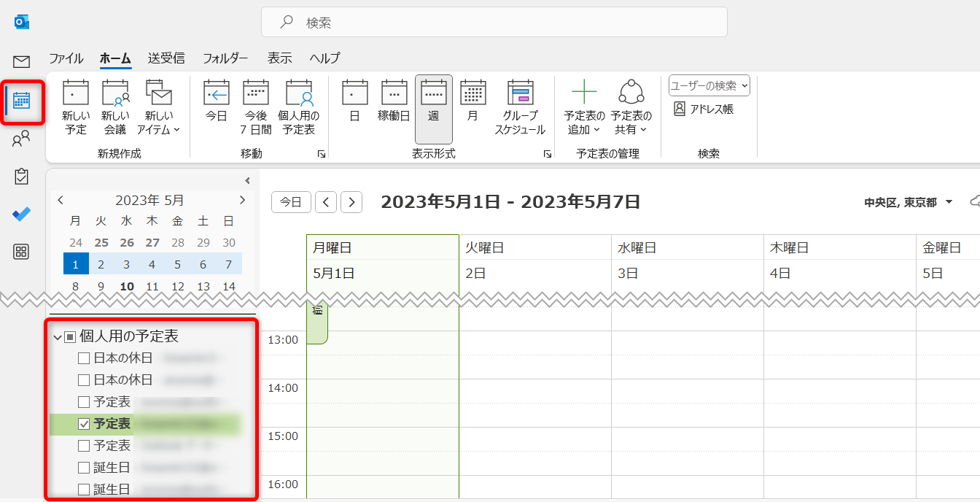
Task: Open the People contacts icon
Action: (x=21, y=139)
